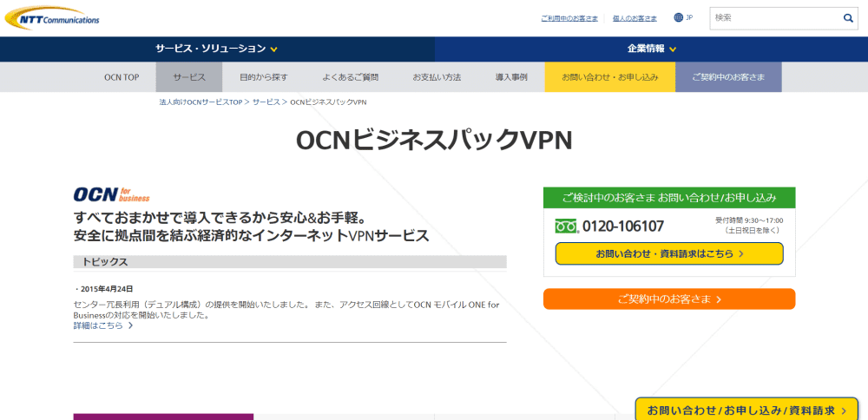Click the OCNビジネスパックVPN page heading

[433, 141]
